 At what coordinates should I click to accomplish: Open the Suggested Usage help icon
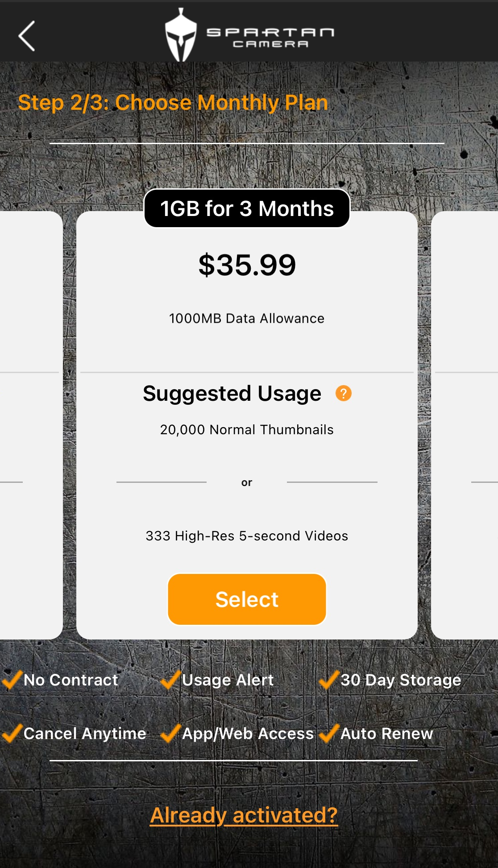coord(344,393)
